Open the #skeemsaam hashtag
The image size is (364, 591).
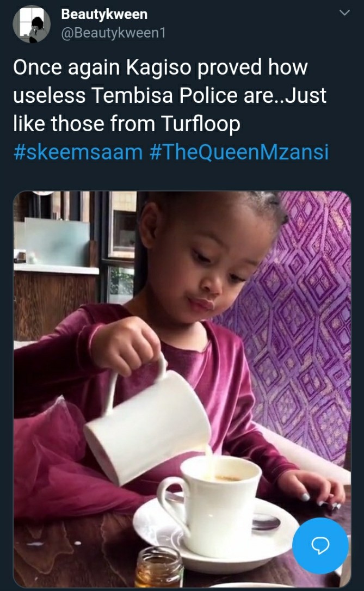(78, 152)
